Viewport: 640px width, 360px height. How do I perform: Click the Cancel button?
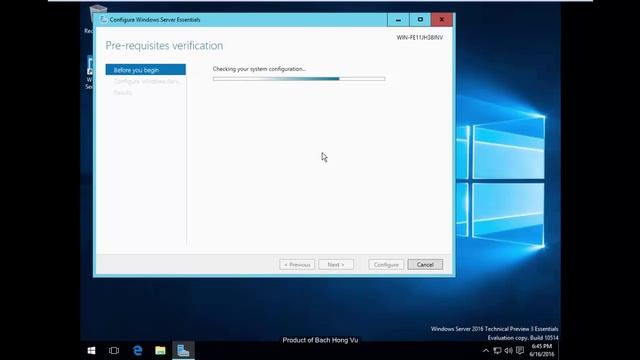coord(425,264)
